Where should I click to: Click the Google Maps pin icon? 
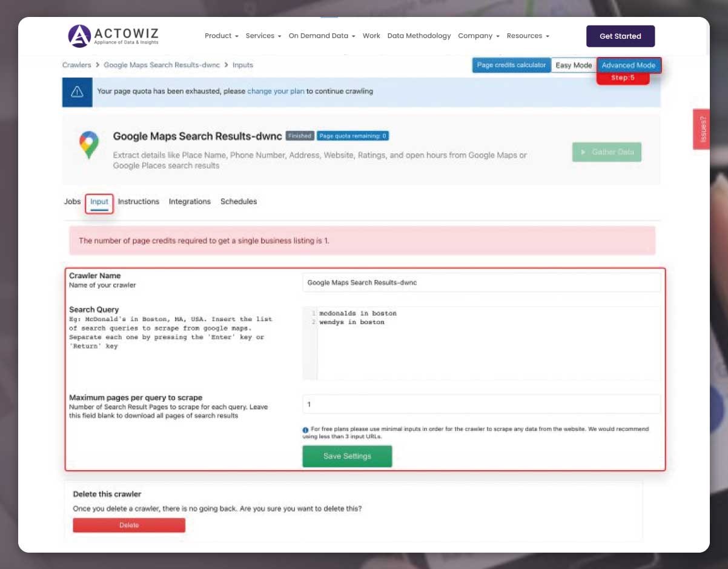[89, 145]
